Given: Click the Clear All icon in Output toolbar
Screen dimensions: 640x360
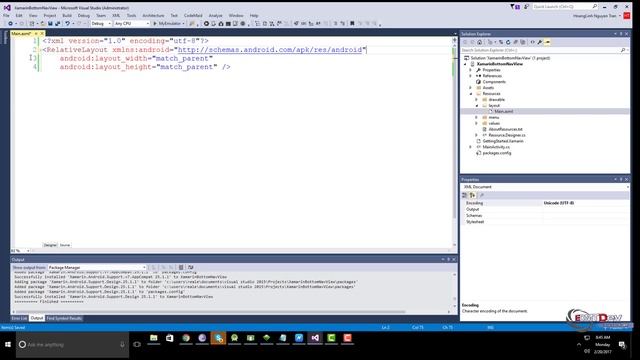Looking at the screenshot, I should (x=181, y=268).
